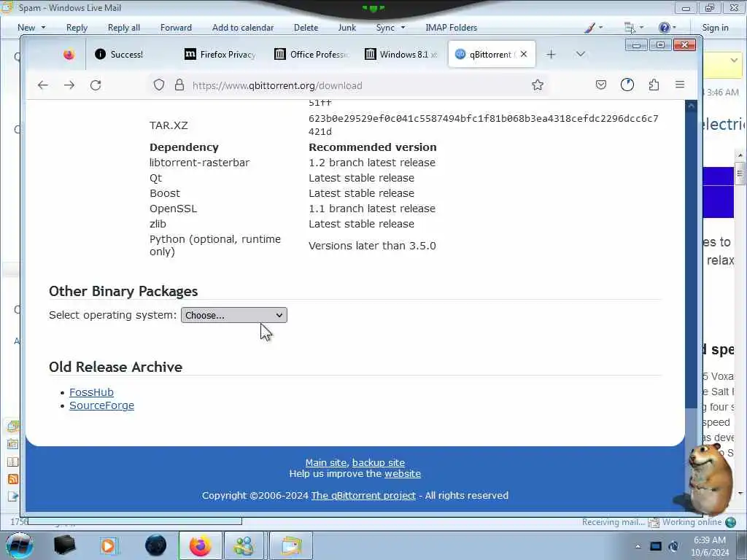
Task: Expand the Sync dropdown arrow
Action: pos(403,28)
